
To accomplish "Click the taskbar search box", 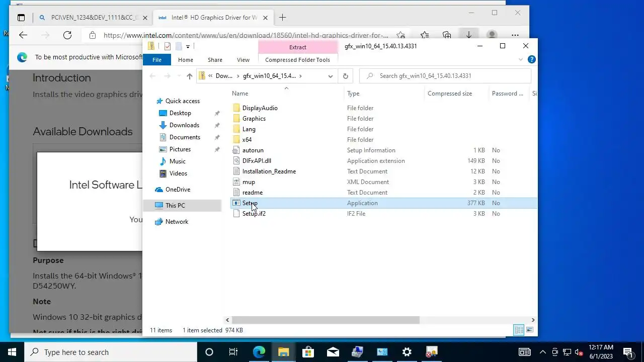I will click(110, 352).
